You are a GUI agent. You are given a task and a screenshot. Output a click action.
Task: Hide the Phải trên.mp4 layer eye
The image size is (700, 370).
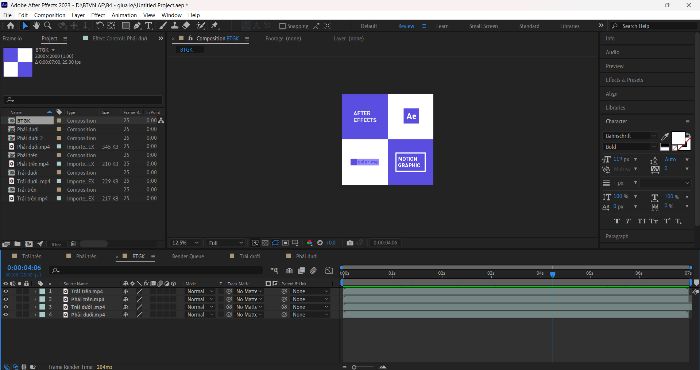click(x=6, y=299)
